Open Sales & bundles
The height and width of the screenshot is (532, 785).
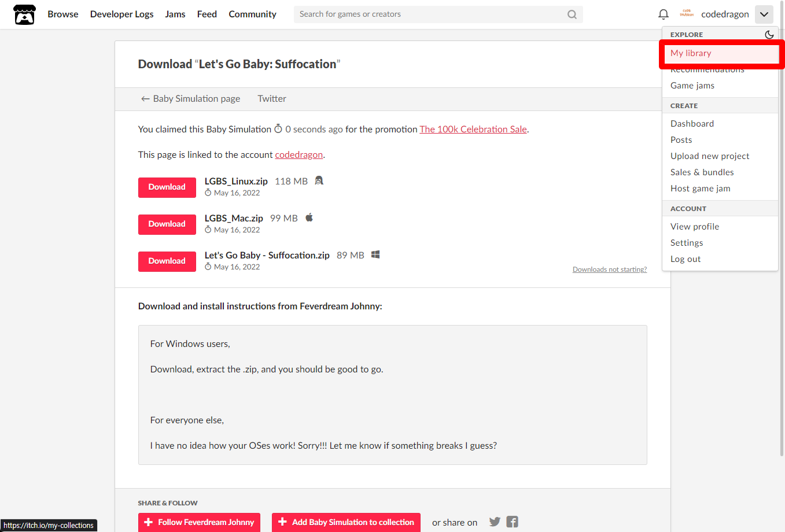(720, 172)
